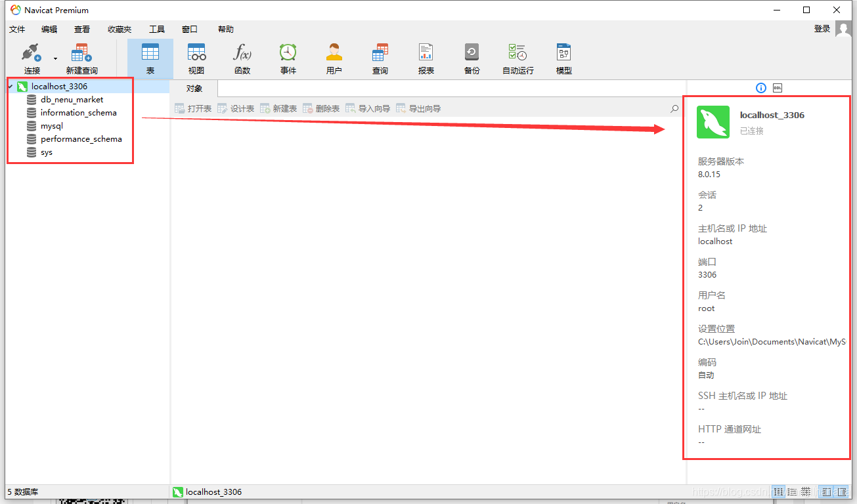Open the 连接 dropdown arrow
The height and width of the screenshot is (504, 857).
(x=55, y=58)
